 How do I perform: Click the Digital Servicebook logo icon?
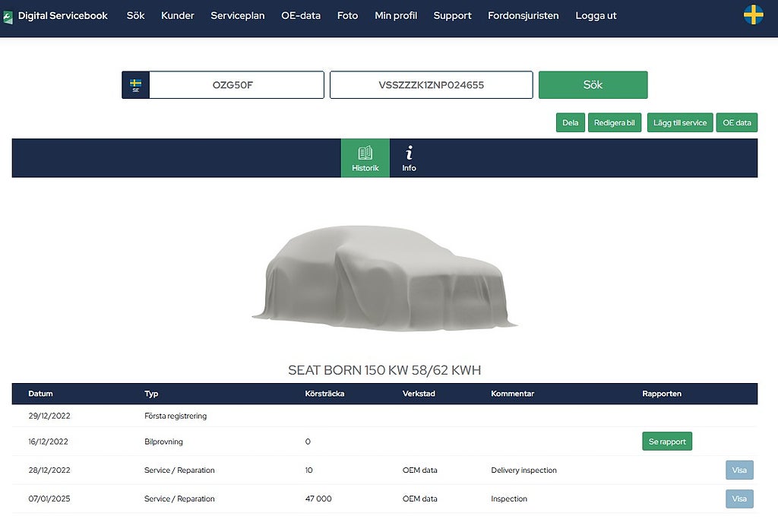pos(8,16)
